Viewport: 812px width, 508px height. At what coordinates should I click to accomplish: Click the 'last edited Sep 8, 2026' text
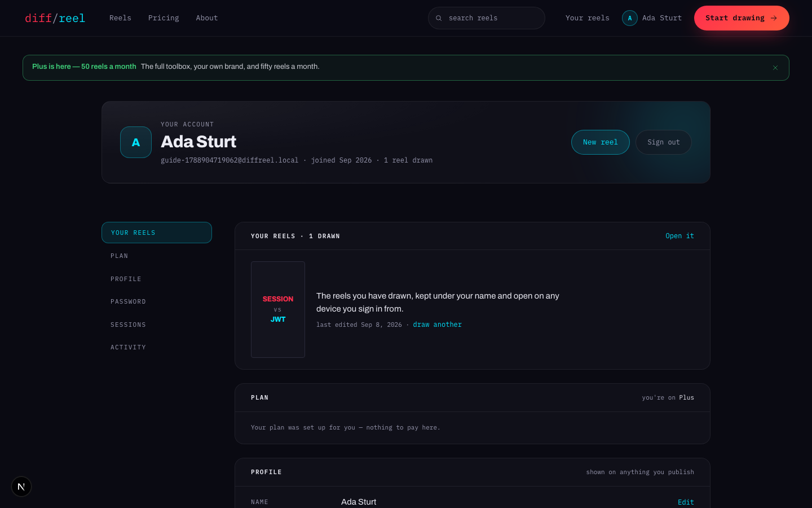tap(359, 325)
